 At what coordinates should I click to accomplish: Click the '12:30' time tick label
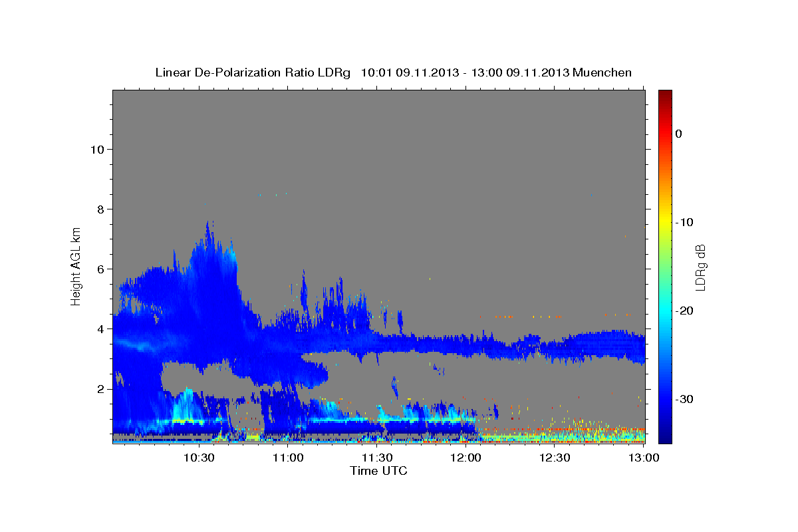(x=555, y=458)
